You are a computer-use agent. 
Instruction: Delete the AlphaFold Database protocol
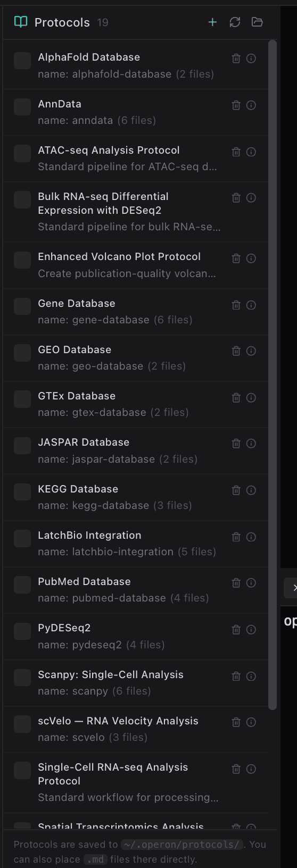coord(236,59)
